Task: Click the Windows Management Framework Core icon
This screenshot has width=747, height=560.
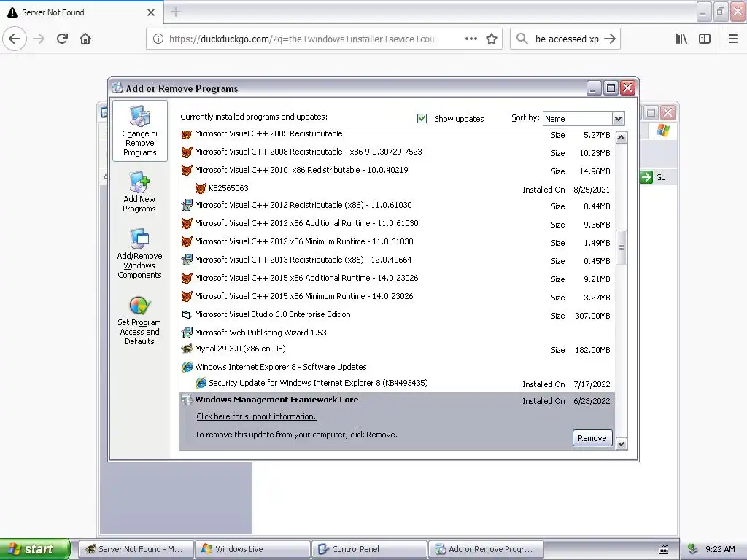Action: [187, 400]
